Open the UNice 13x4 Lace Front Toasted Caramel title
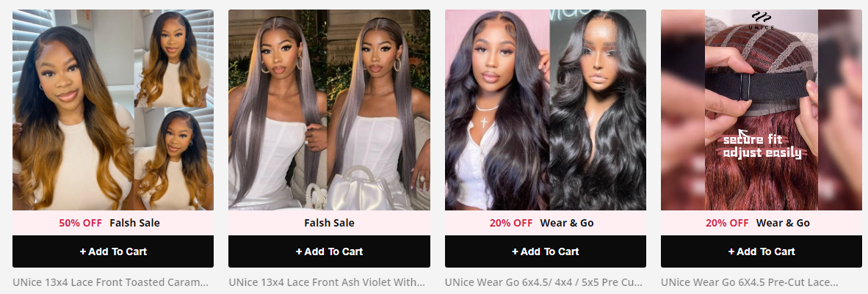The image size is (868, 294). (x=111, y=282)
